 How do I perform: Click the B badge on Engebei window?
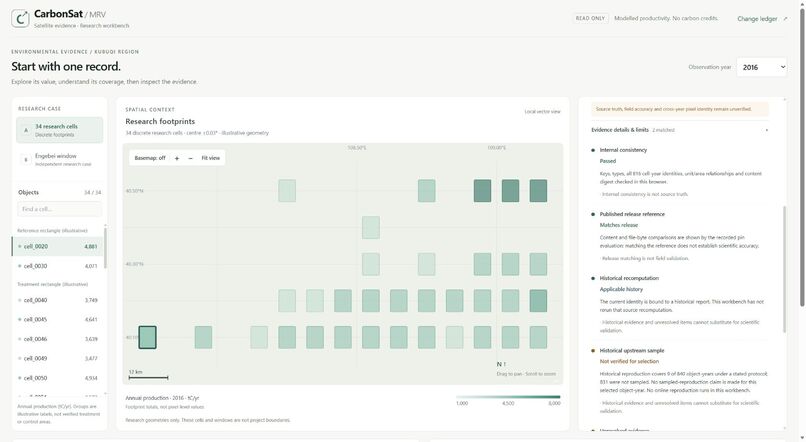point(26,160)
